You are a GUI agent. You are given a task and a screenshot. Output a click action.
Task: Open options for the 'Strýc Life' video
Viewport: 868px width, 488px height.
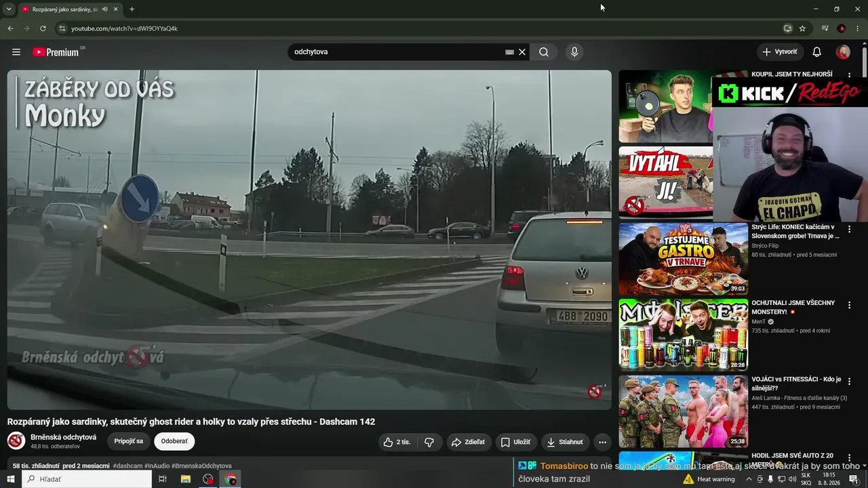click(x=849, y=229)
